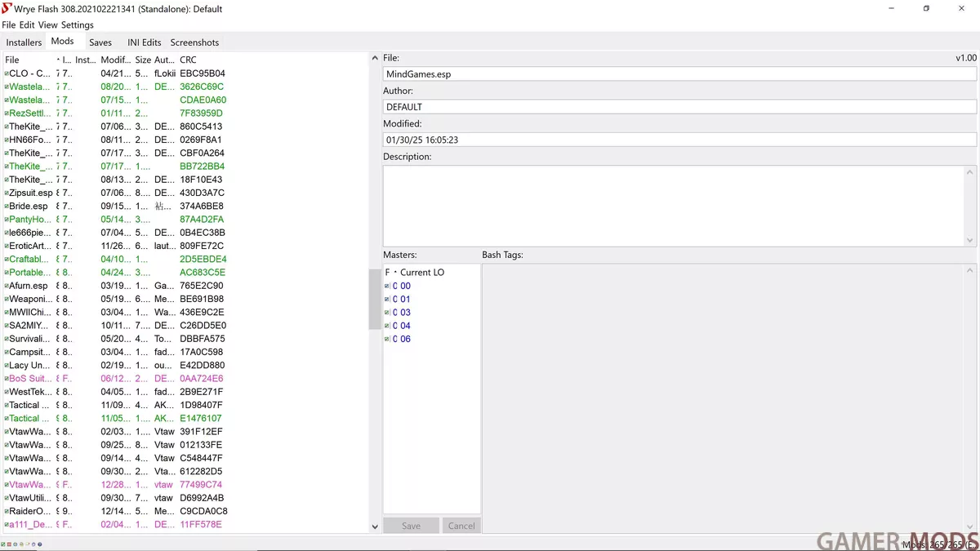The image size is (980, 551).
Task: Toggle the Zipsuit.esp checkbox
Action: tap(7, 193)
